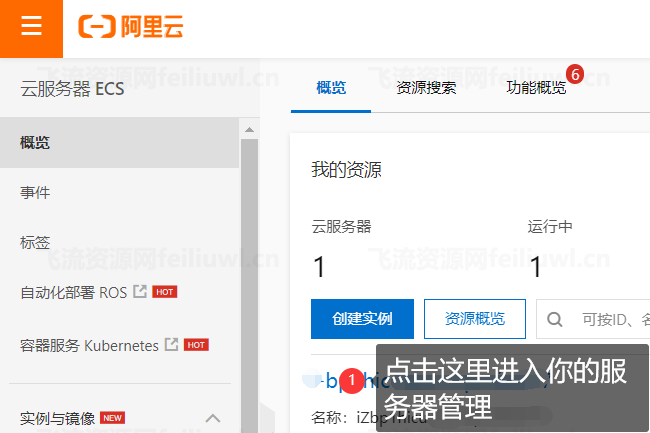Click the sidebar scrollbar up arrow
The width and height of the screenshot is (650, 433).
(250, 129)
